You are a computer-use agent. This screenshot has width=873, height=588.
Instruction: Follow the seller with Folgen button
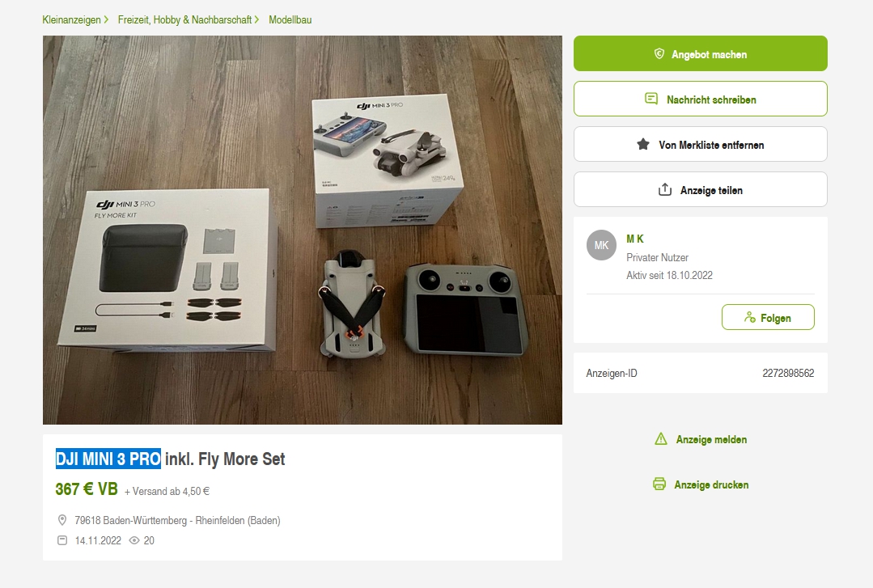tap(768, 317)
